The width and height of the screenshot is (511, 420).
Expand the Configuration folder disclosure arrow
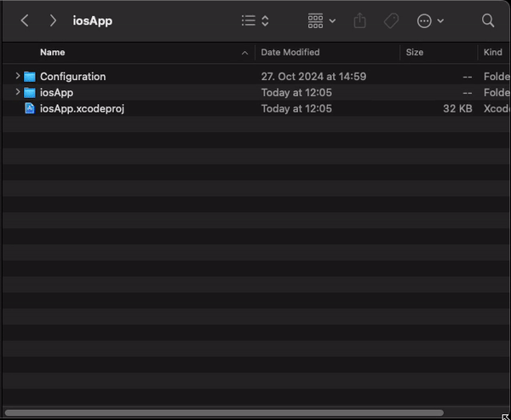[x=17, y=77]
